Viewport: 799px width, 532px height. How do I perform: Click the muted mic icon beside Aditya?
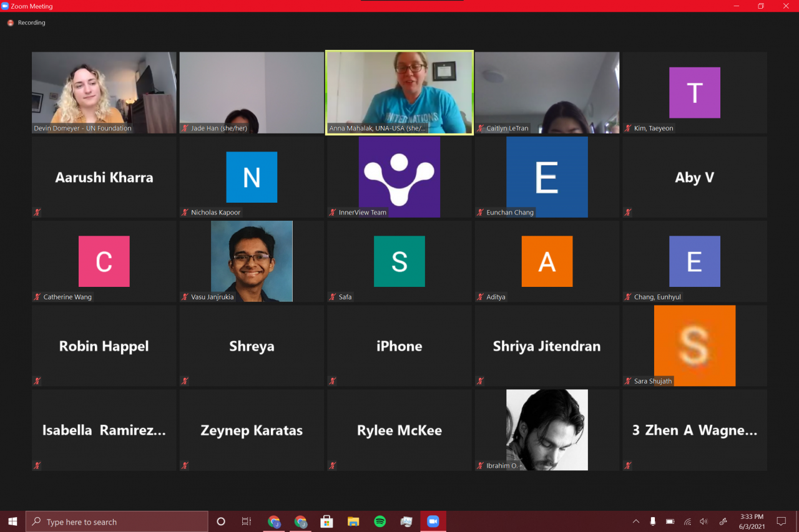pyautogui.click(x=480, y=297)
